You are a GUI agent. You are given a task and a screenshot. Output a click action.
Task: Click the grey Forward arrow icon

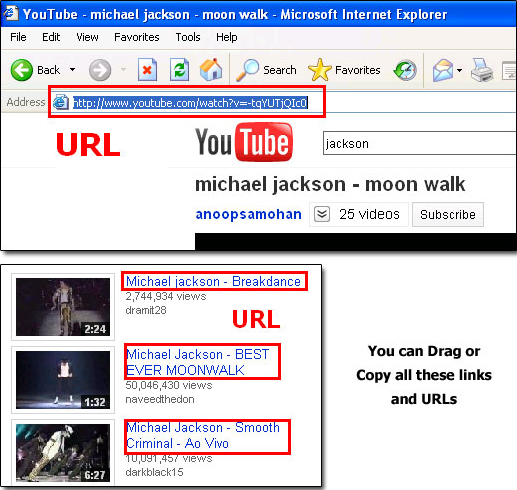point(100,70)
